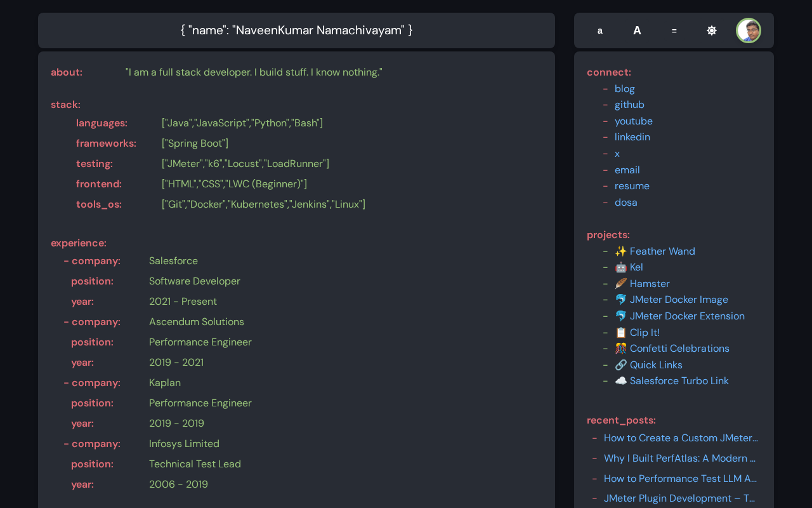This screenshot has width=812, height=508.
Task: Visit the youtube link
Action: (x=633, y=121)
